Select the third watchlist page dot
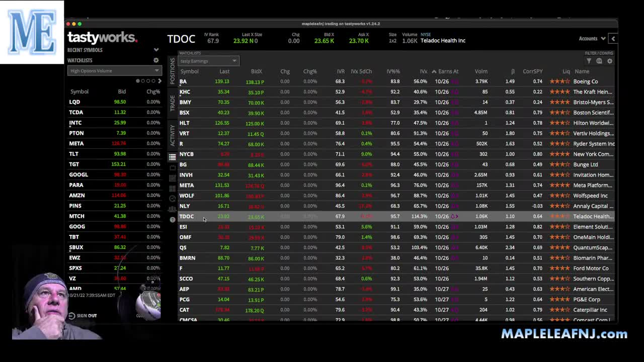644x362 pixels. (148, 81)
